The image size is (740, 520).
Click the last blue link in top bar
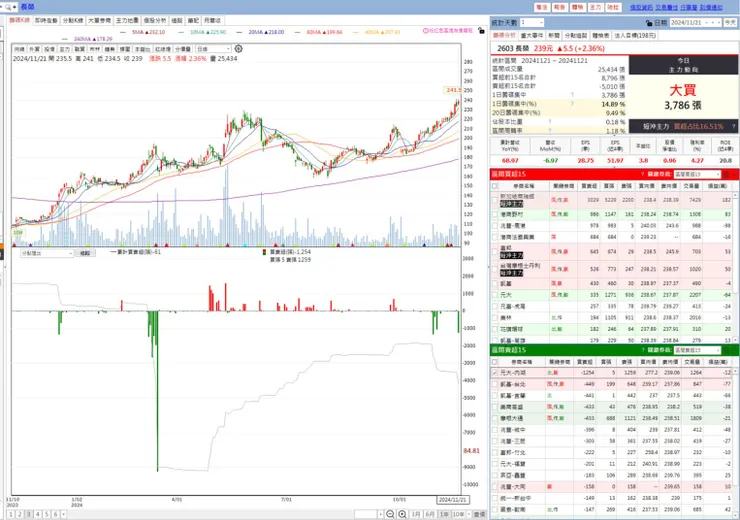click(x=711, y=7)
